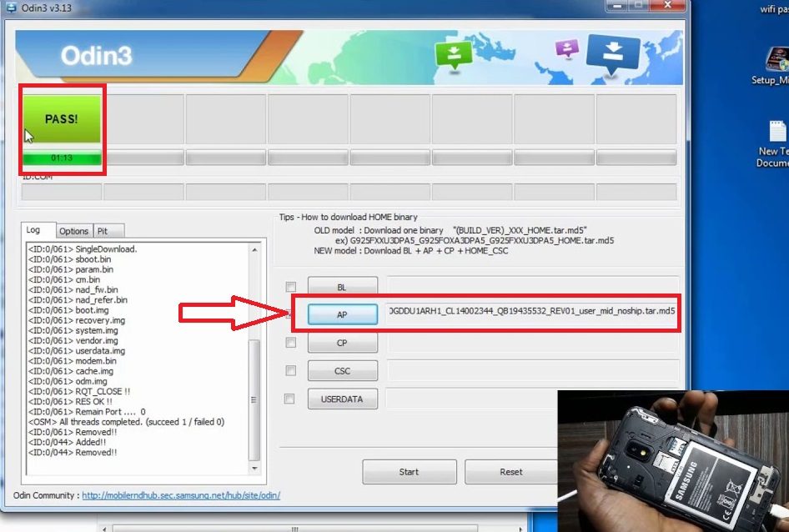Tick the BL checkbox
The image size is (789, 532).
point(291,287)
